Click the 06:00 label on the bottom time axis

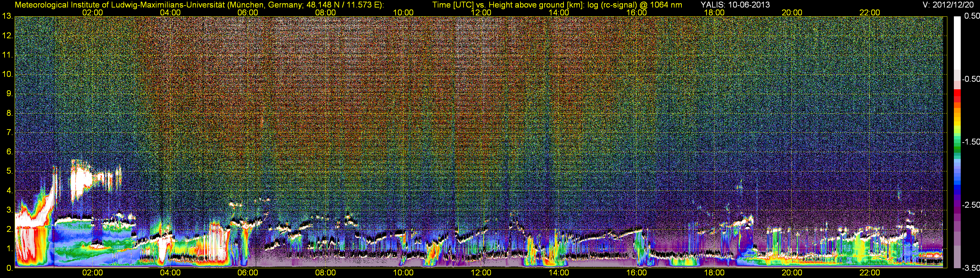click(248, 273)
